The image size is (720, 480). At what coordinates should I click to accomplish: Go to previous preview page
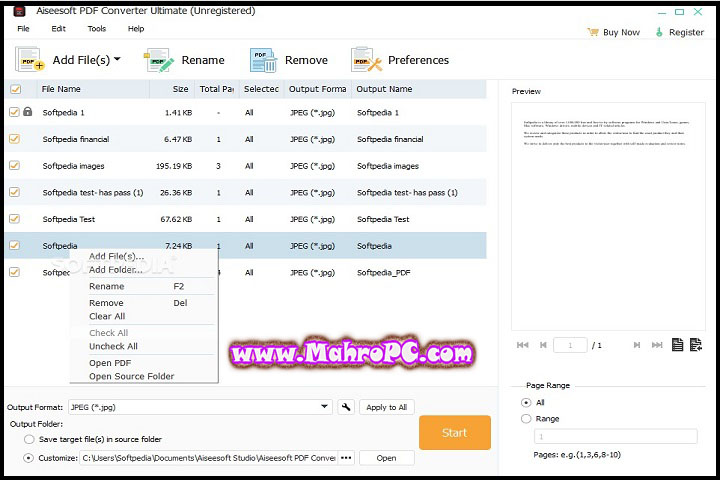543,345
